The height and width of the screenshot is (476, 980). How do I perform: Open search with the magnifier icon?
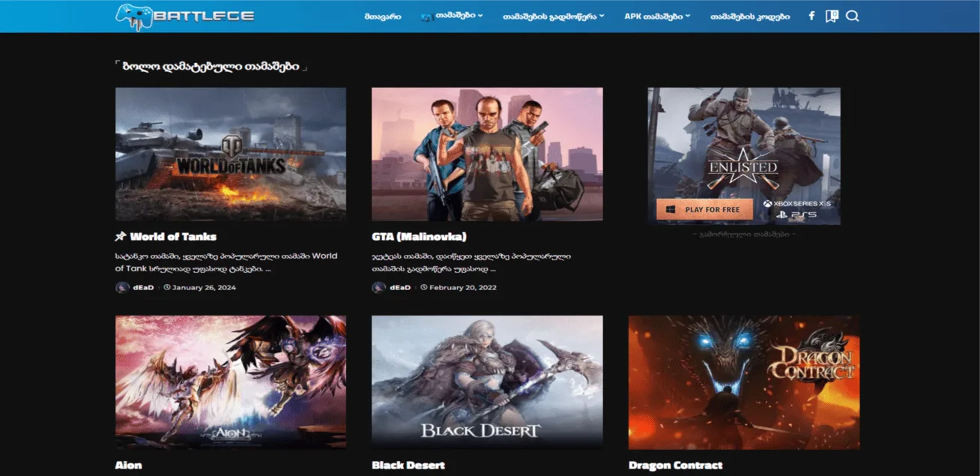tap(852, 16)
